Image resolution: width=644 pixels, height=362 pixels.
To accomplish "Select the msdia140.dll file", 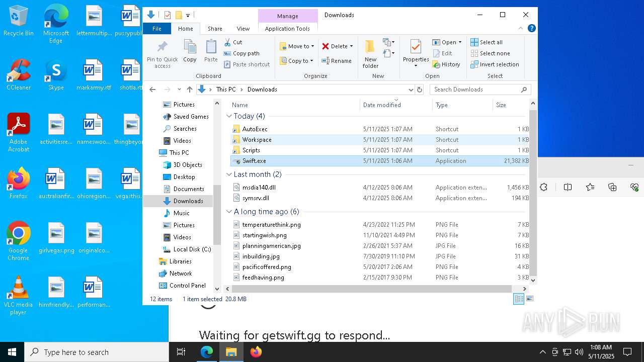I will coord(380,188).
